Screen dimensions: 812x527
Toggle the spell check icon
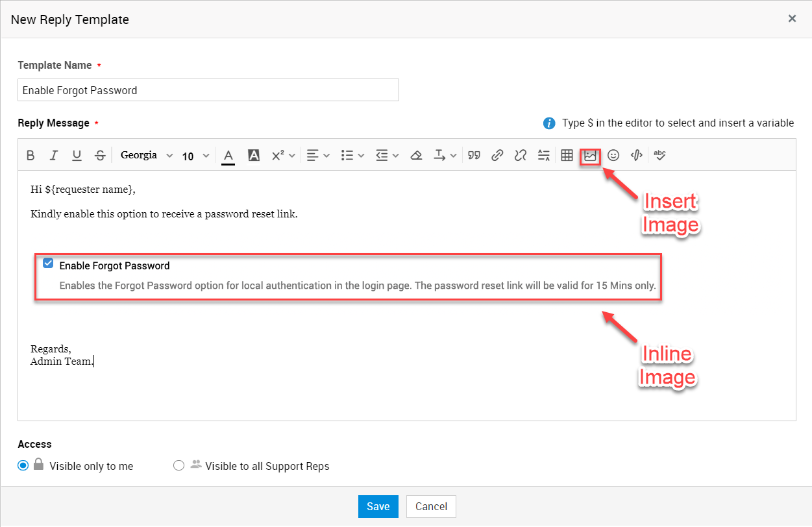pos(659,156)
